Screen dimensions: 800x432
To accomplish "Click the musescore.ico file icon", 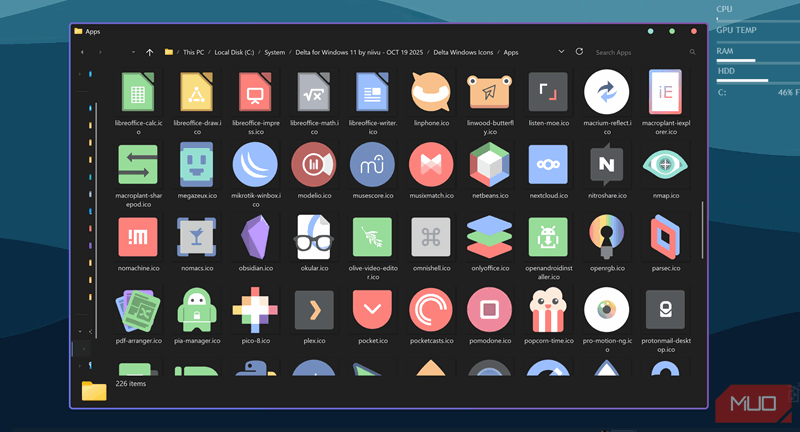I will pyautogui.click(x=373, y=165).
